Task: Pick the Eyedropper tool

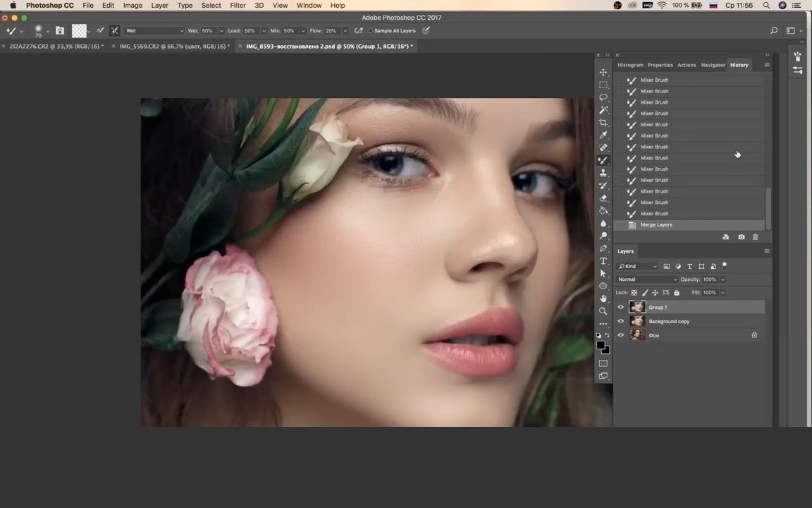Action: click(x=603, y=135)
